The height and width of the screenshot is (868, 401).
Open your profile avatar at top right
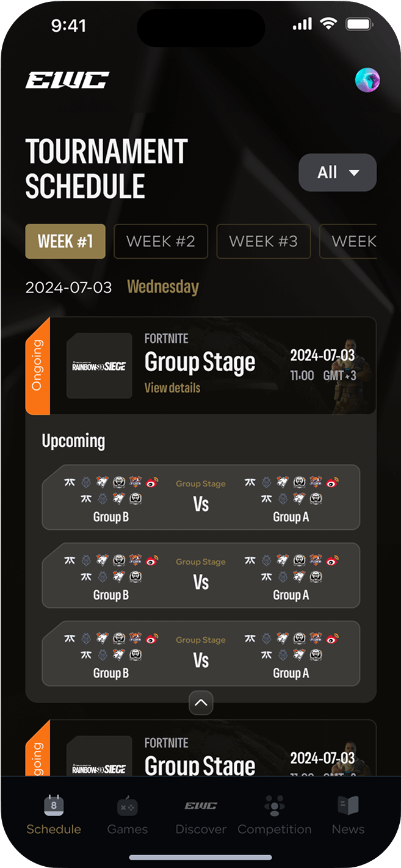point(367,79)
